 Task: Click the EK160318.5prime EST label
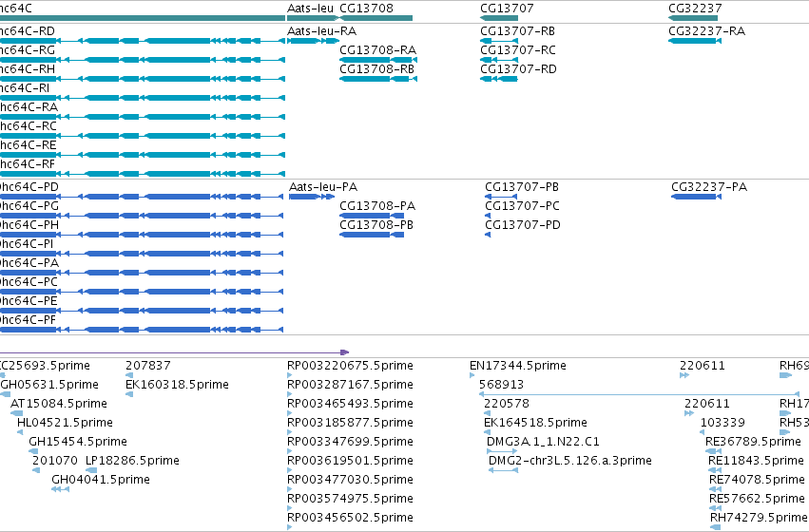tap(177, 385)
